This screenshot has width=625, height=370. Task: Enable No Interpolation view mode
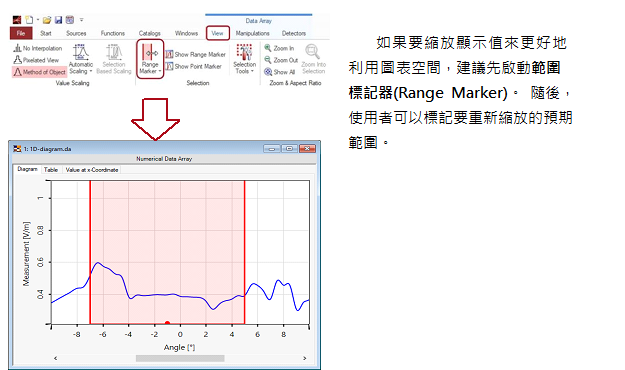coord(38,48)
